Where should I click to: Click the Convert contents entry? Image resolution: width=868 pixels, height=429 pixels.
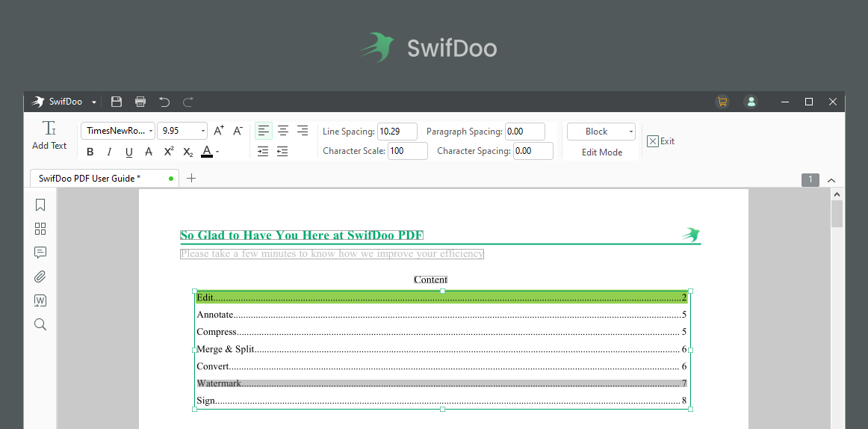pyautogui.click(x=441, y=366)
